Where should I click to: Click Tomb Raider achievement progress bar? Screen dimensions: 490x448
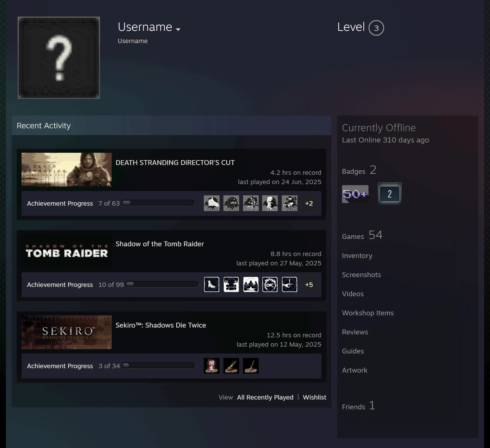click(x=162, y=284)
